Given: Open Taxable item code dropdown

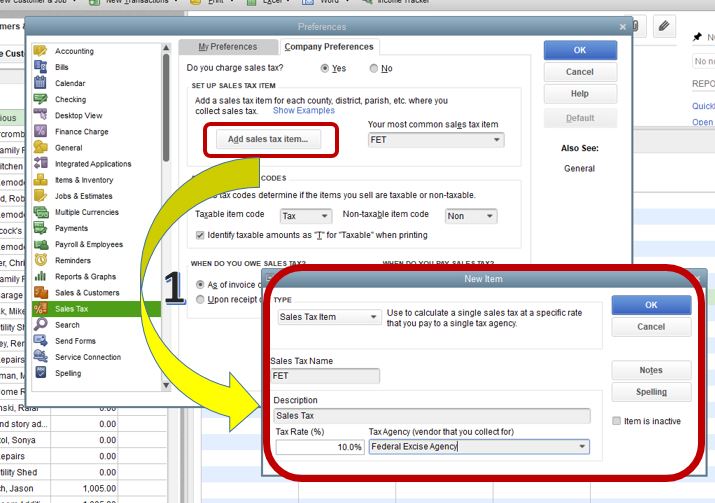Looking at the screenshot, I should point(305,216).
